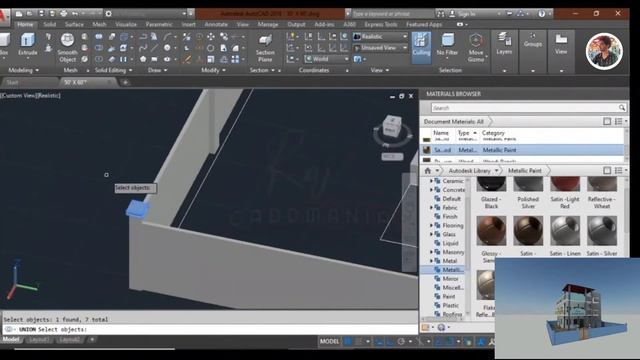Toggle grid display in the status bar
The image size is (640, 360).
coord(348,341)
